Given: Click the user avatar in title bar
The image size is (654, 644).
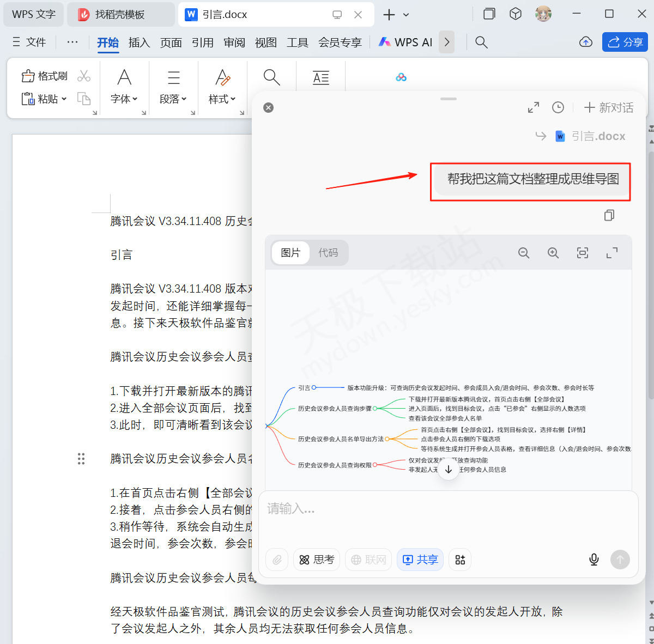Looking at the screenshot, I should click(543, 14).
